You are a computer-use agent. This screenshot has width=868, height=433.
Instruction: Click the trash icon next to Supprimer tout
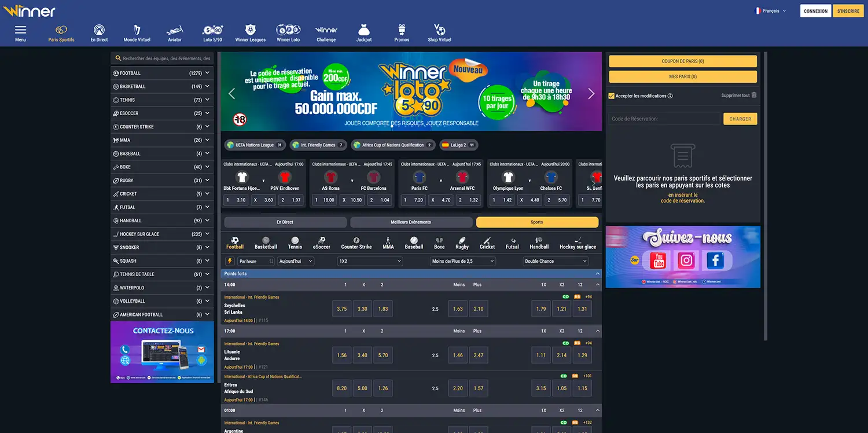753,96
